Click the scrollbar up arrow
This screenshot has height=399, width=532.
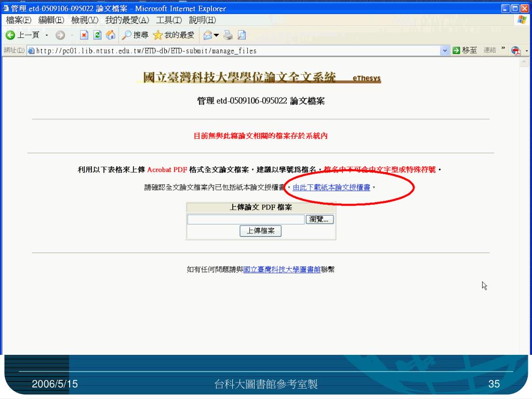point(524,62)
